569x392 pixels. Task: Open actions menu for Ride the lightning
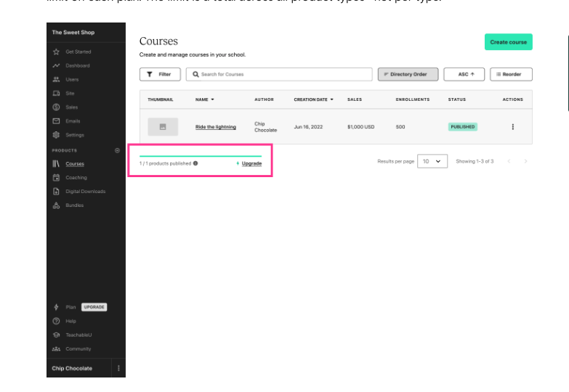tap(513, 126)
